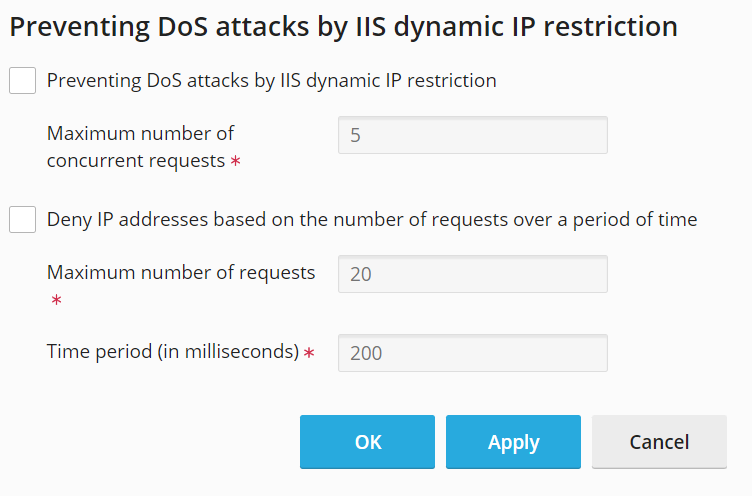Enable the IIS dynamic IP restriction checkbox
The height and width of the screenshot is (496, 752).
click(x=23, y=80)
